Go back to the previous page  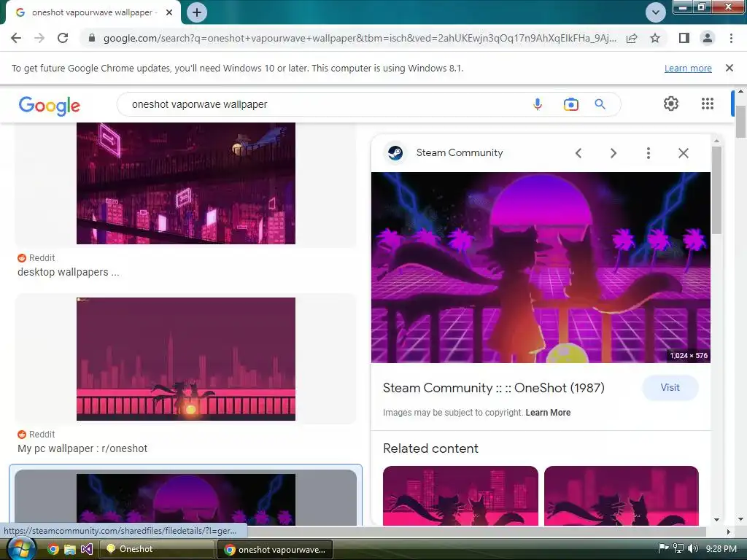(16, 38)
